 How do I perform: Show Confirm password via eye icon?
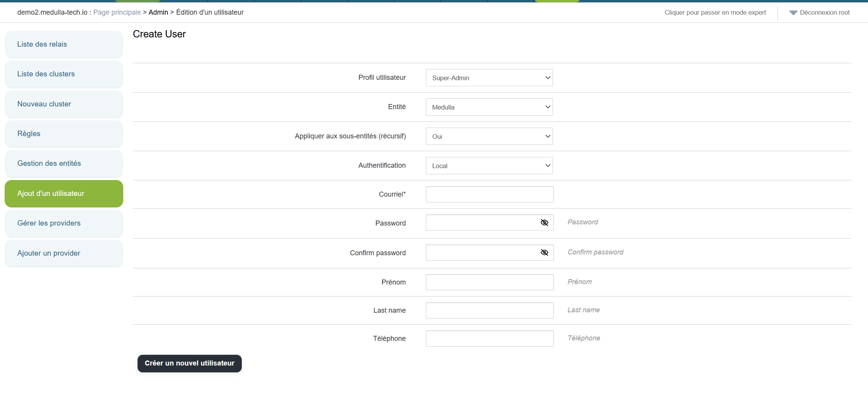pos(544,253)
